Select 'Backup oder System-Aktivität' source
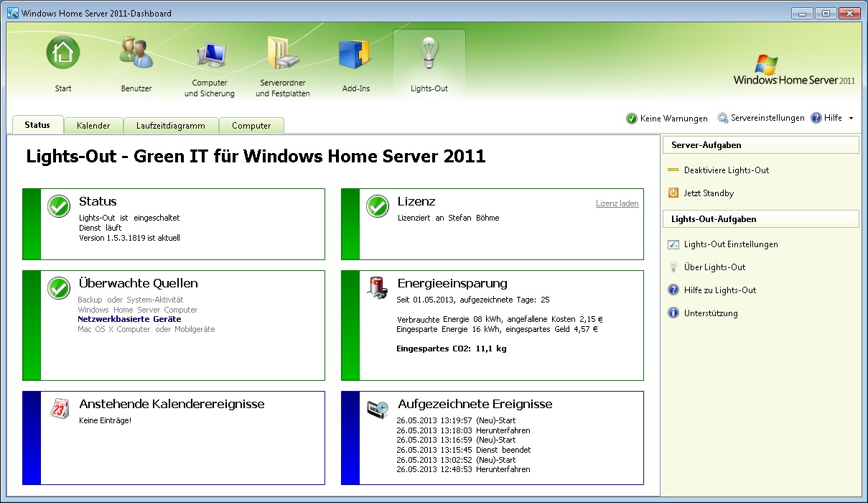The width and height of the screenshot is (868, 503). [x=131, y=299]
